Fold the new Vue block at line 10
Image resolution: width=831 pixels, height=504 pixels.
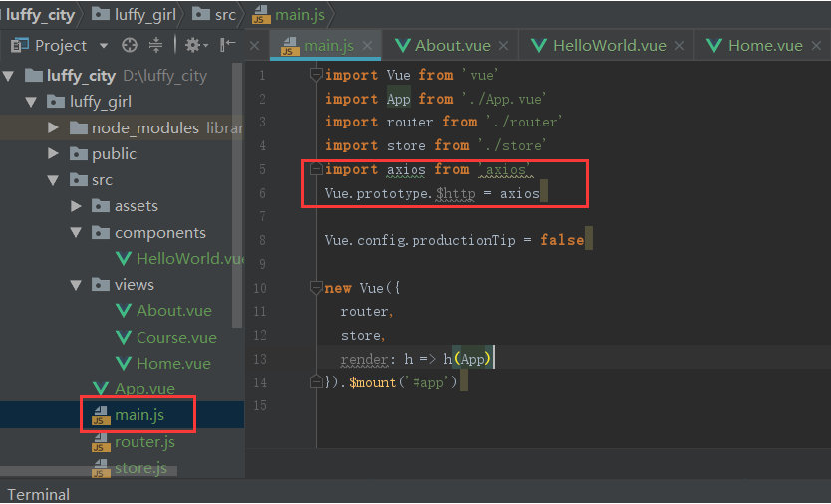coord(316,288)
